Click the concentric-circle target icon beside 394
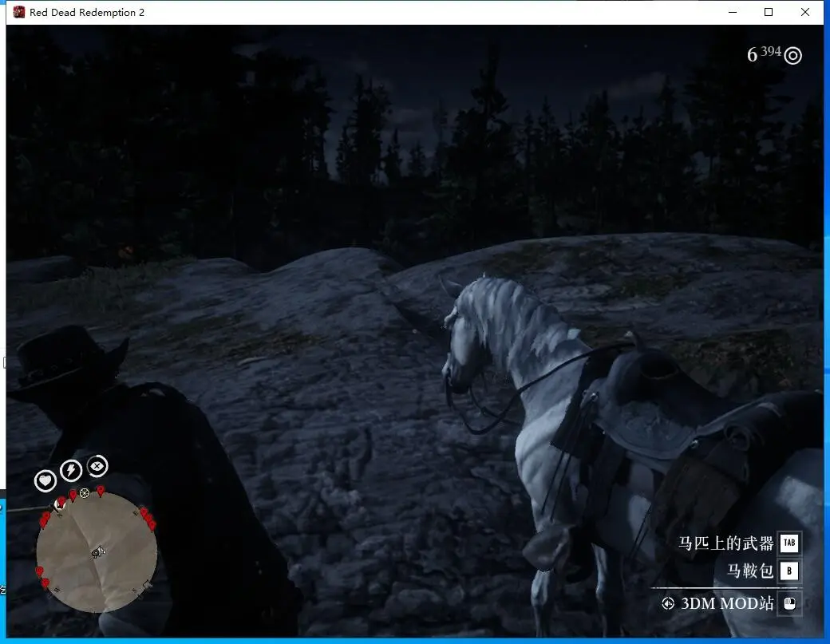Image resolution: width=830 pixels, height=644 pixels. (792, 55)
